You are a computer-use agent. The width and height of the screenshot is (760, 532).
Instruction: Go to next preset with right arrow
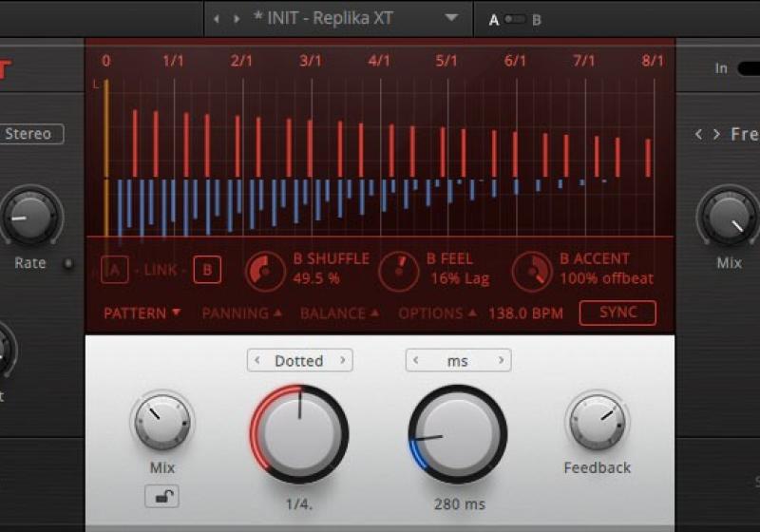[237, 19]
